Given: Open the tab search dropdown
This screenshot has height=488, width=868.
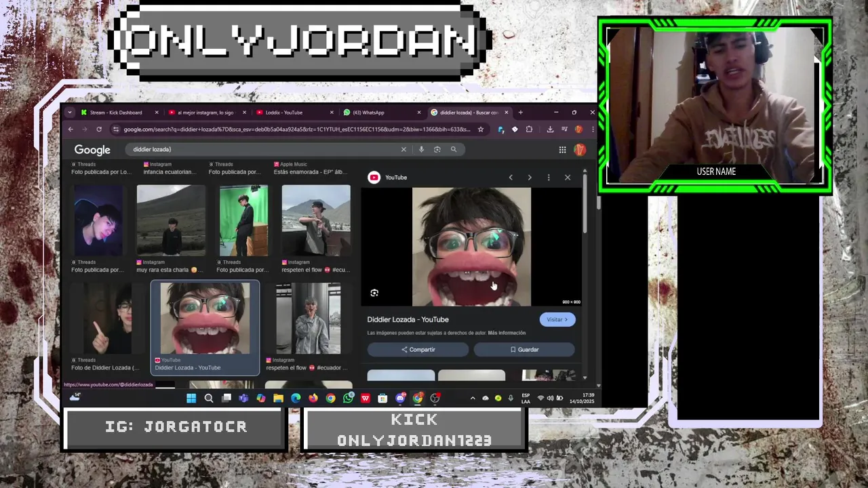Looking at the screenshot, I should (x=71, y=113).
